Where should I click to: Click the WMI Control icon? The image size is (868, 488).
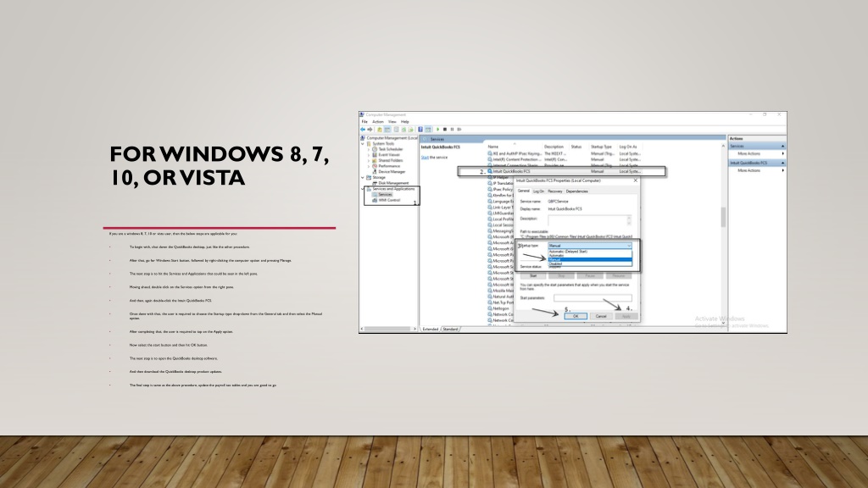coord(375,200)
